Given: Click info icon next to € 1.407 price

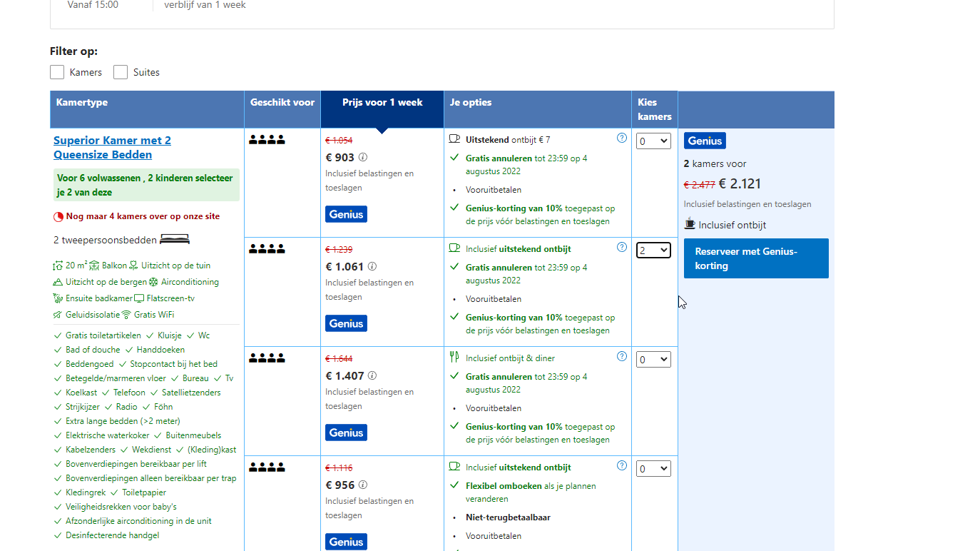Looking at the screenshot, I should (372, 375).
